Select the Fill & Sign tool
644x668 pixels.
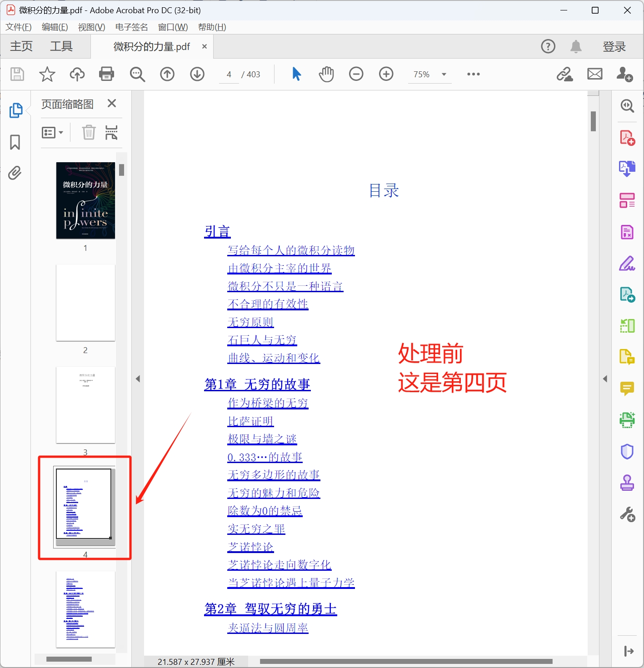(x=627, y=264)
